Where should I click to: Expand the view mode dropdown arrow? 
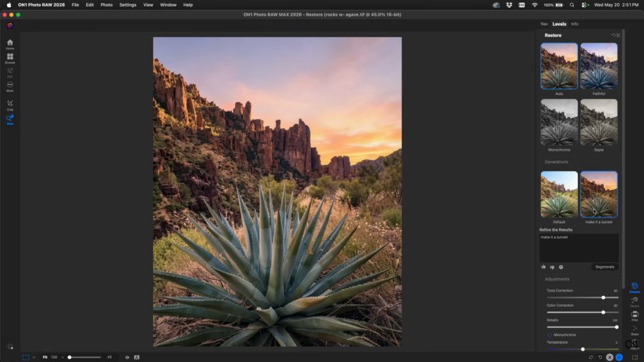pyautogui.click(x=34, y=358)
